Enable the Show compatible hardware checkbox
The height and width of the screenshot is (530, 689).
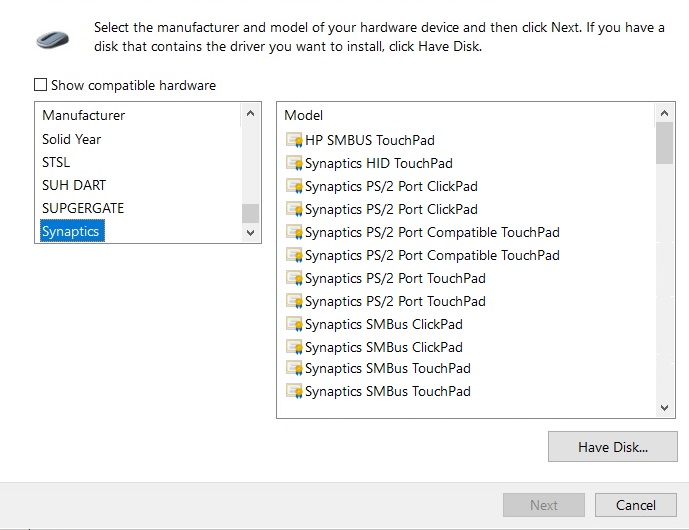(x=41, y=86)
